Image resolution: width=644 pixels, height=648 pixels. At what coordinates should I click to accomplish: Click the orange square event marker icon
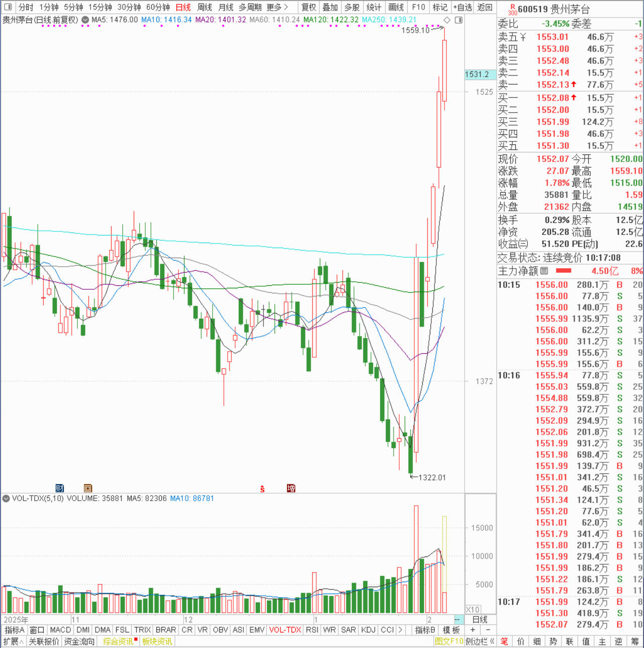pos(88,488)
